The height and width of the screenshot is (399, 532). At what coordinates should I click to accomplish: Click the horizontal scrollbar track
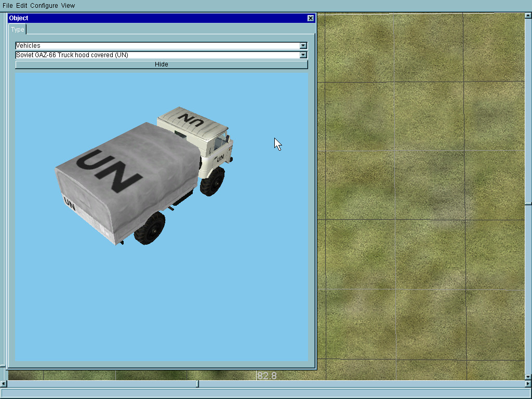pyautogui.click(x=266, y=384)
